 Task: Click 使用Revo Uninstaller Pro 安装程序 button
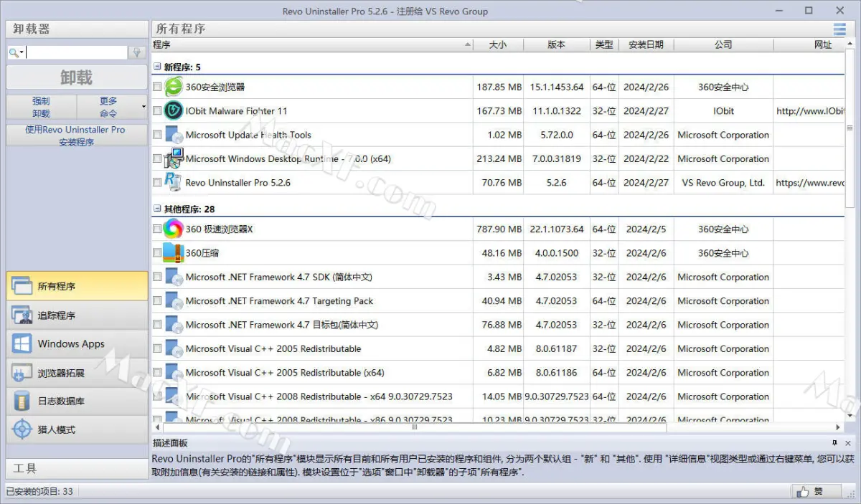pos(77,135)
